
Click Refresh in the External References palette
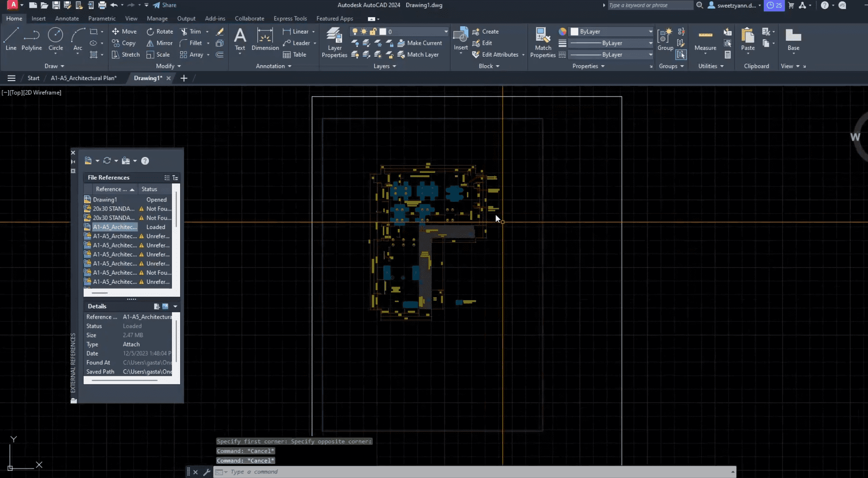point(107,161)
